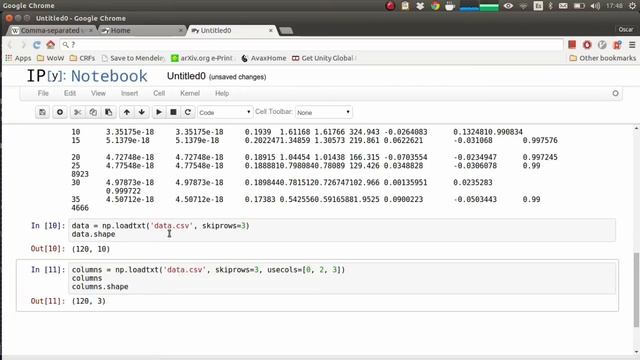640x360 pixels.
Task: Close the Untitled0 tab
Action: pos(271,31)
